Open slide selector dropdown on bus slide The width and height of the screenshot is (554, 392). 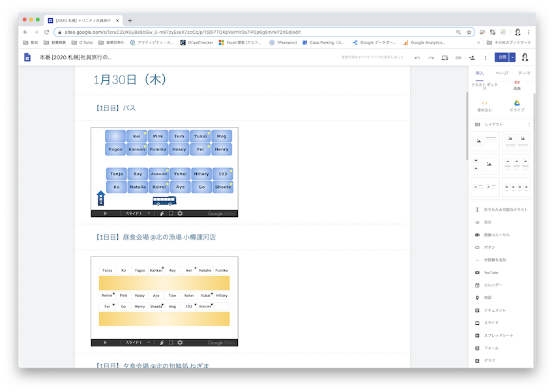148,214
